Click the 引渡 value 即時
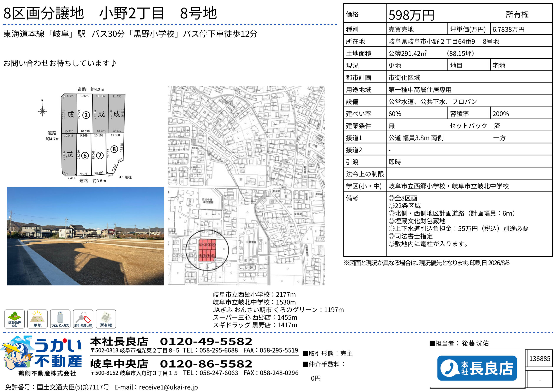This screenshot has height=392, width=556. click(395, 162)
